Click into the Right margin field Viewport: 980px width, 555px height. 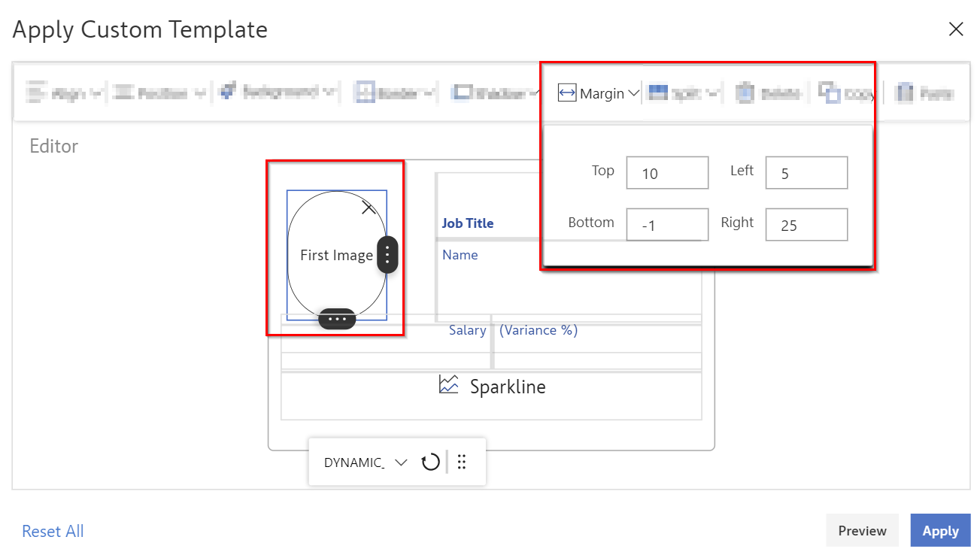click(x=806, y=224)
